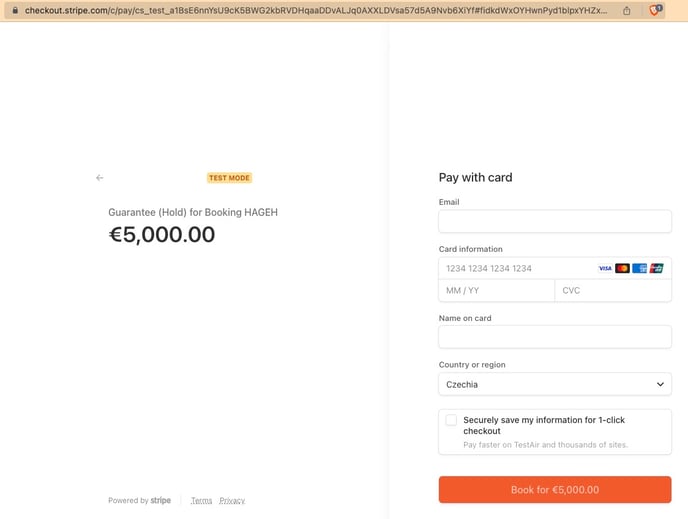This screenshot has width=688, height=519.
Task: Click the back arrow icon
Action: coord(100,178)
